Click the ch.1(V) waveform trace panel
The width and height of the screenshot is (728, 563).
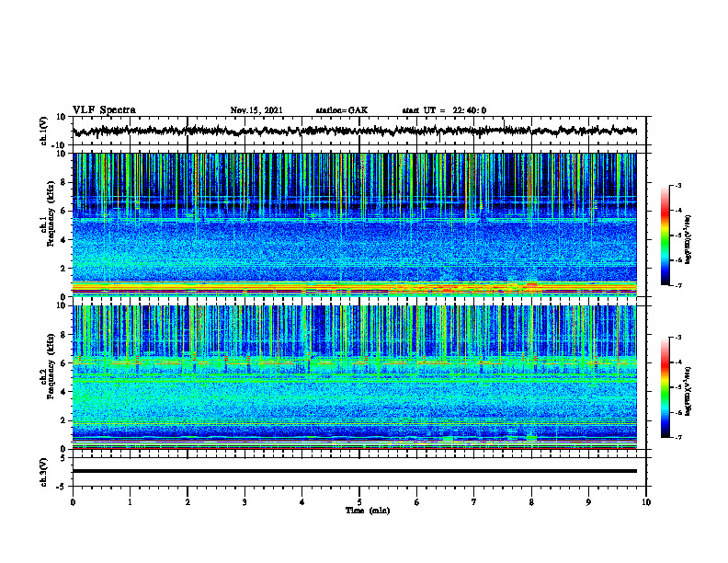point(358,131)
